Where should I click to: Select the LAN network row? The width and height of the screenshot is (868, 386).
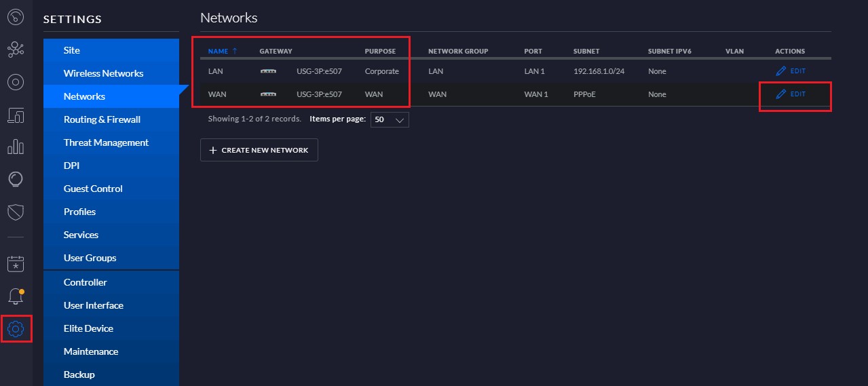click(x=516, y=71)
